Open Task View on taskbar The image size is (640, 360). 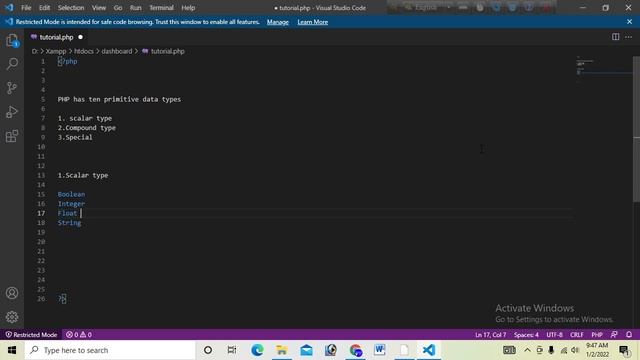coord(232,350)
